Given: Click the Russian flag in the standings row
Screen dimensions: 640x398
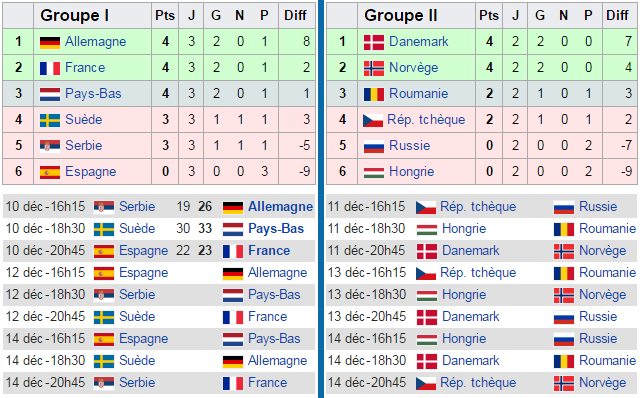Looking at the screenshot, I should click(x=374, y=146).
